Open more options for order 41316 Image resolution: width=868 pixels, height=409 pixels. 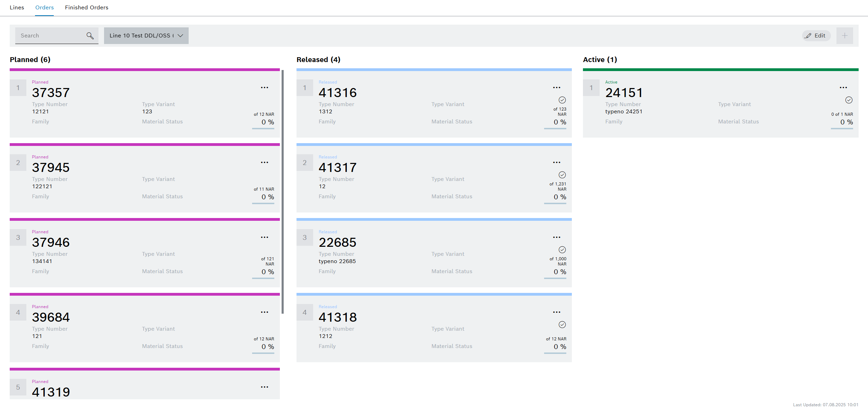point(556,88)
